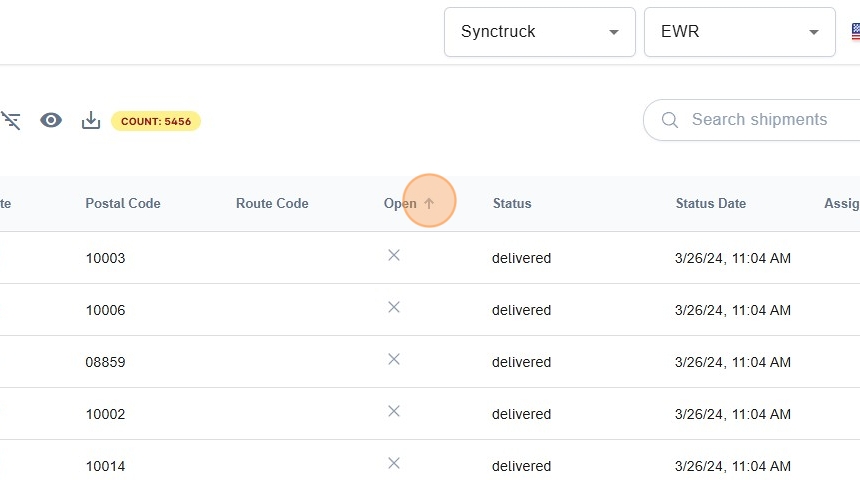Open the Synctruck dropdown
Screen dimensions: 860x480
pos(539,32)
